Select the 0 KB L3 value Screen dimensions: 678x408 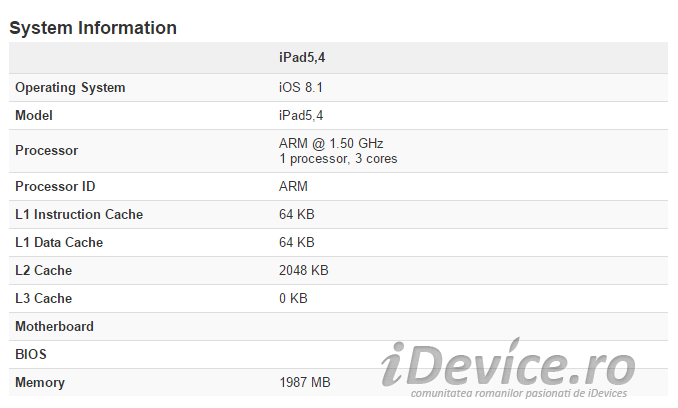point(293,298)
